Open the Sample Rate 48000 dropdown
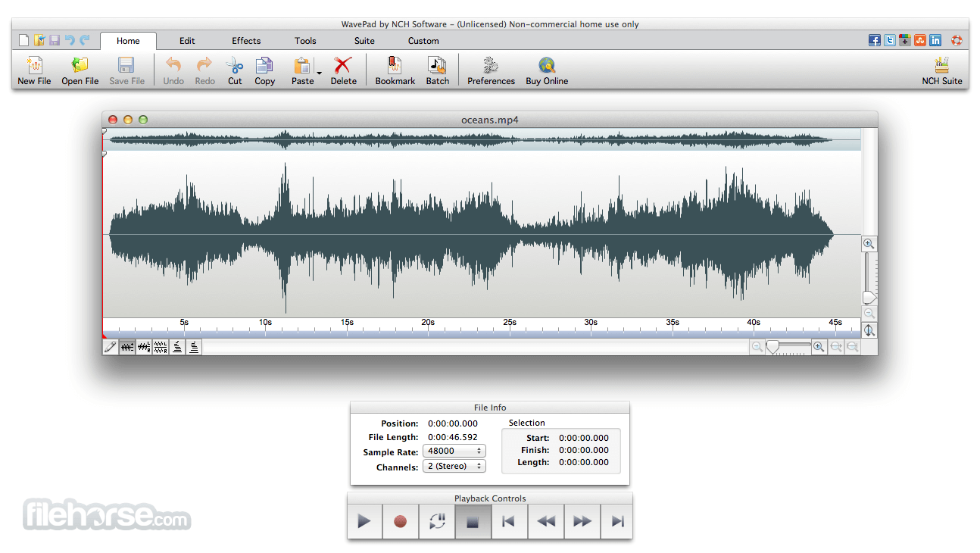The width and height of the screenshot is (980, 553). (x=454, y=451)
